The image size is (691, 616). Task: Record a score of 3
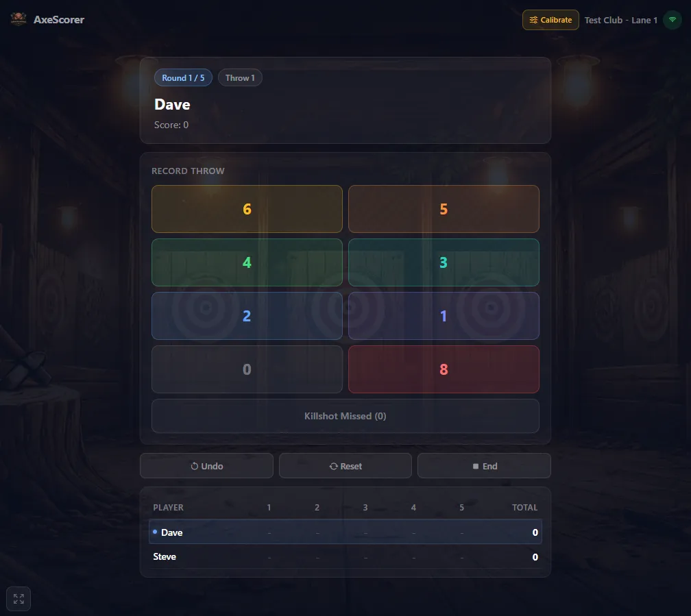(x=444, y=262)
